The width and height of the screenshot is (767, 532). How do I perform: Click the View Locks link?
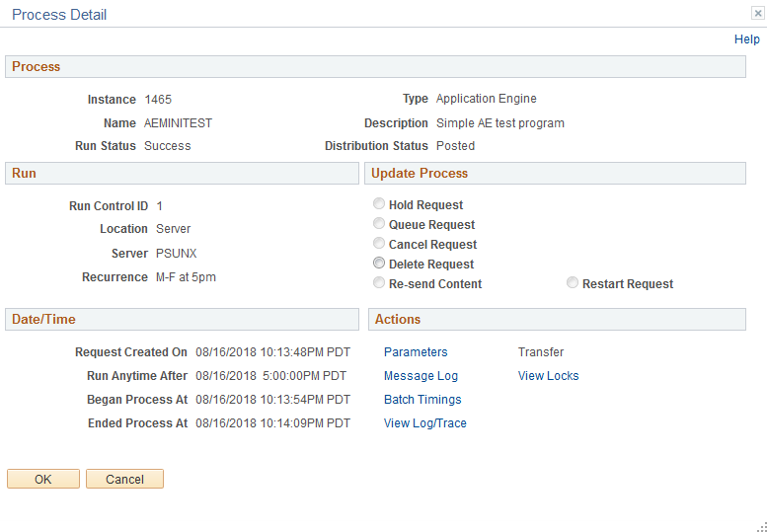(x=548, y=376)
